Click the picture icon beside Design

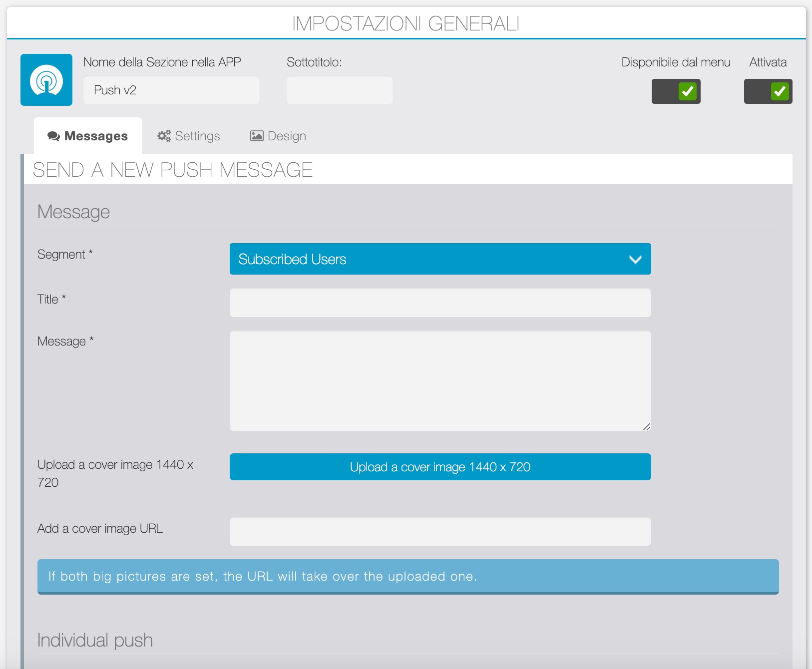[257, 136]
